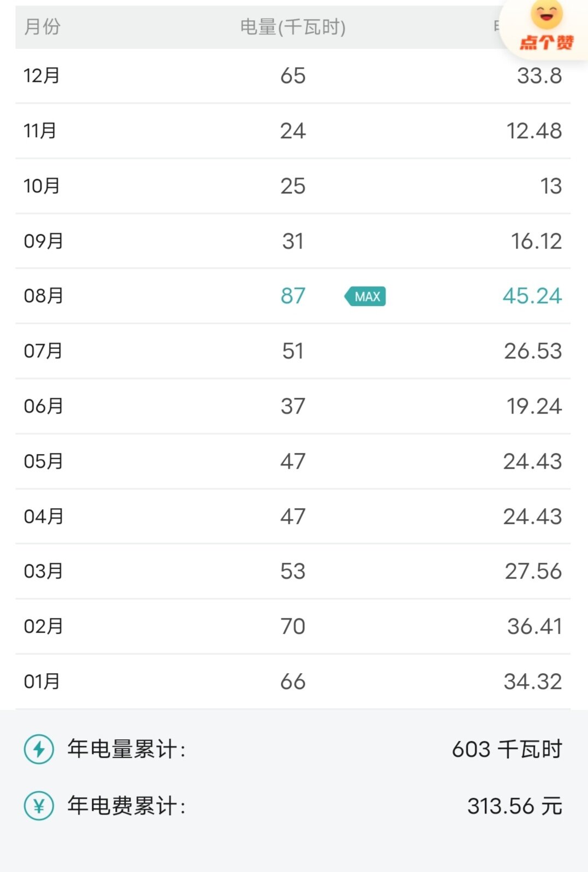Viewport: 588px width, 872px height.
Task: Select the 11月 row with 24 kWh
Action: coord(293,131)
